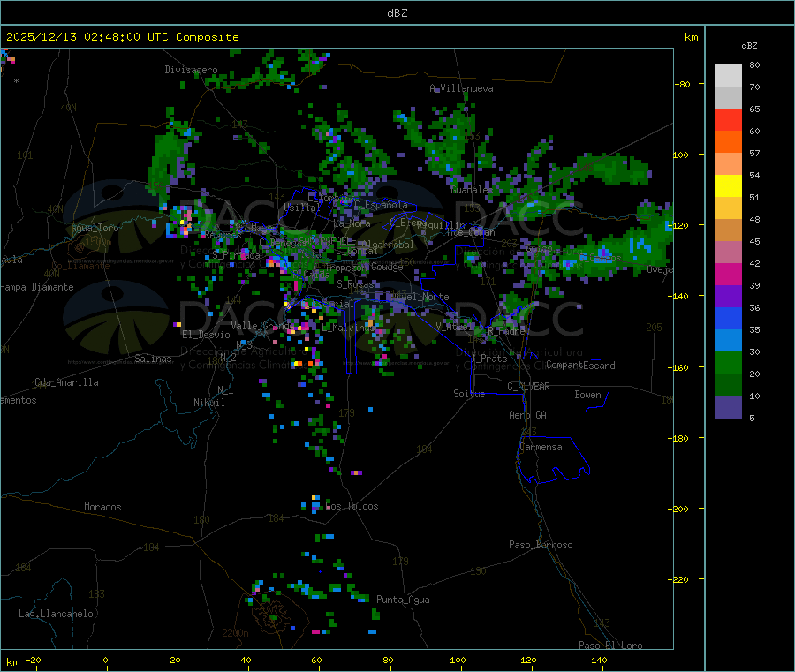Click the 100 km horizontal axis label

pos(458,660)
